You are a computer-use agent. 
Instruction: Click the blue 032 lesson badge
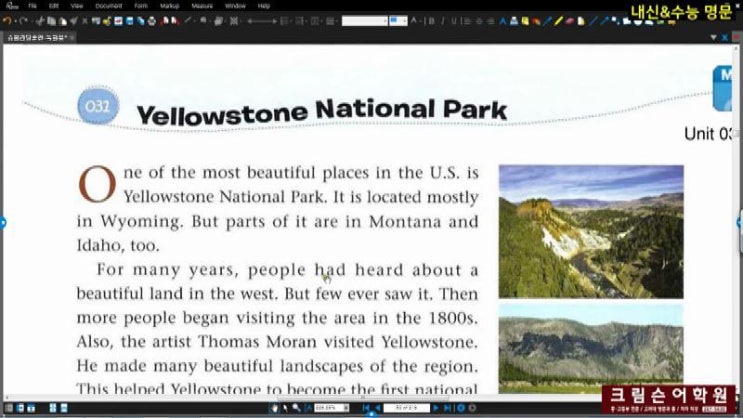[x=98, y=105]
